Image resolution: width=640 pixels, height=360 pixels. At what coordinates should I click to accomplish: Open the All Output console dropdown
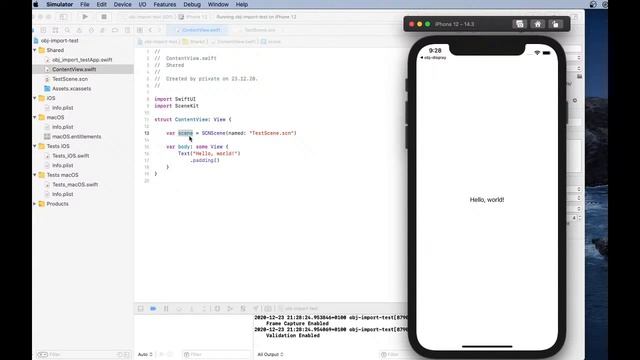pos(270,354)
